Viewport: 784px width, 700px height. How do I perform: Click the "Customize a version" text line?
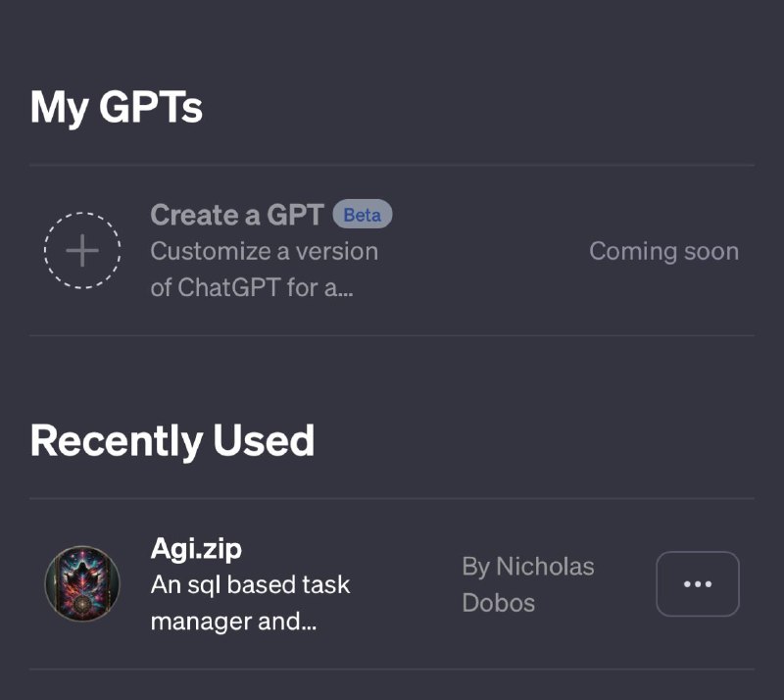tap(264, 251)
